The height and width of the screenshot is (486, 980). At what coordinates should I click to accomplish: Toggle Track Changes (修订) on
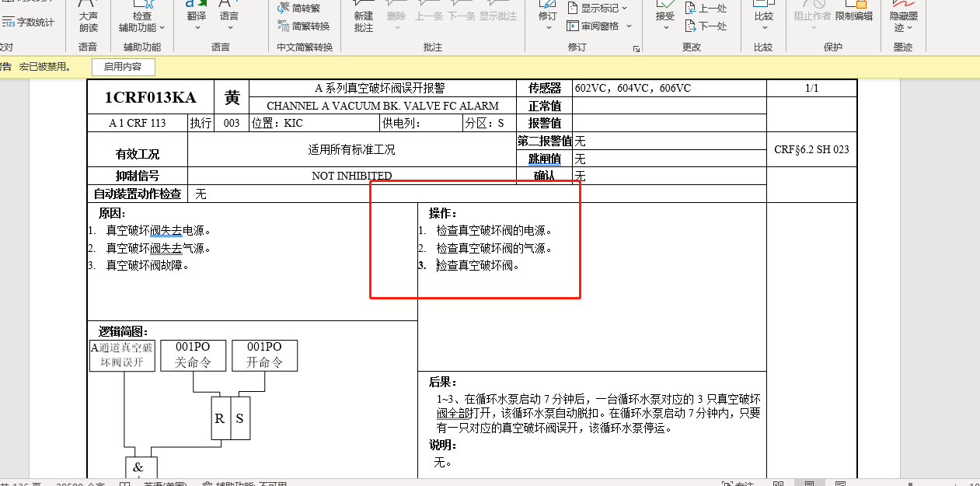(548, 16)
